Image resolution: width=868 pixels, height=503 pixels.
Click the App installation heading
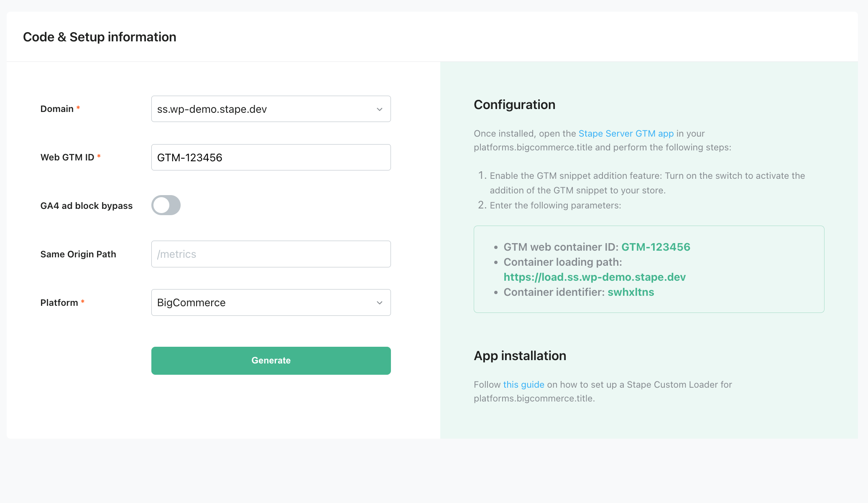[x=520, y=356]
